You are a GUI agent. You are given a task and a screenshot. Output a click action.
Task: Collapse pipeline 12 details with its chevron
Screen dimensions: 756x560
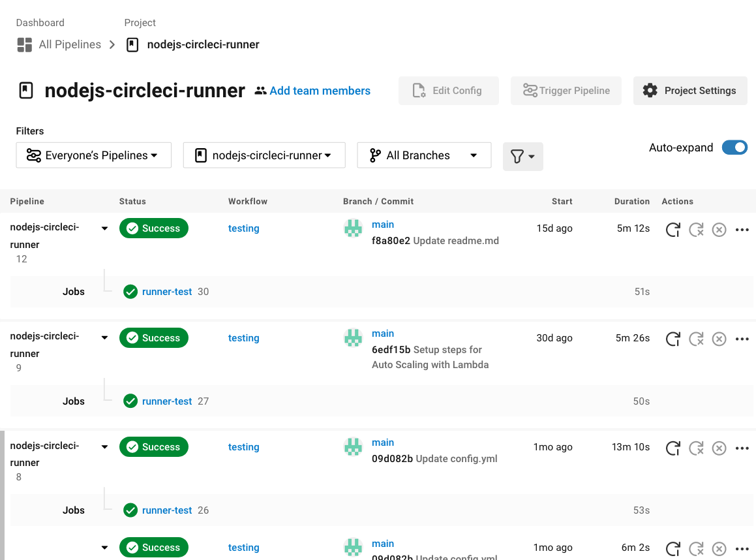[104, 228]
